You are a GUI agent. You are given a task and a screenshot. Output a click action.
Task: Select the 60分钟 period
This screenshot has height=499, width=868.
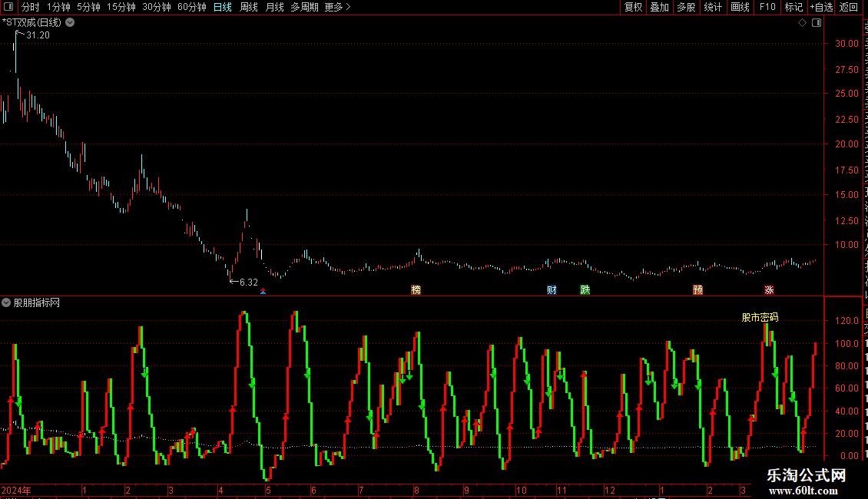pos(192,7)
